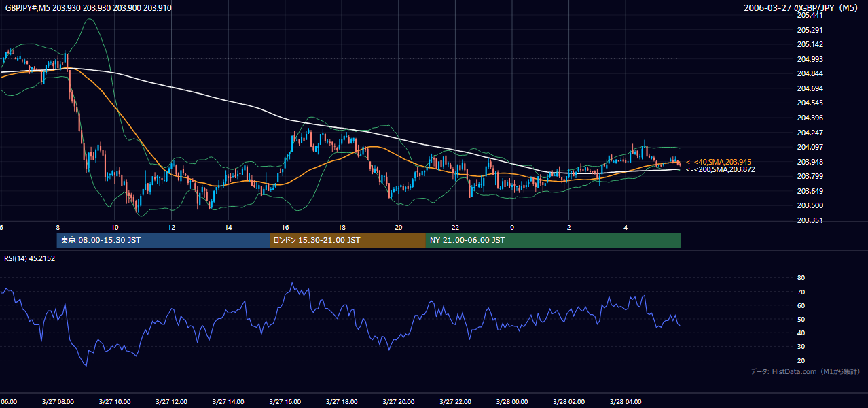The height and width of the screenshot is (408, 868).
Task: Click the bottom time label 3/27 08:00
Action: (x=58, y=402)
